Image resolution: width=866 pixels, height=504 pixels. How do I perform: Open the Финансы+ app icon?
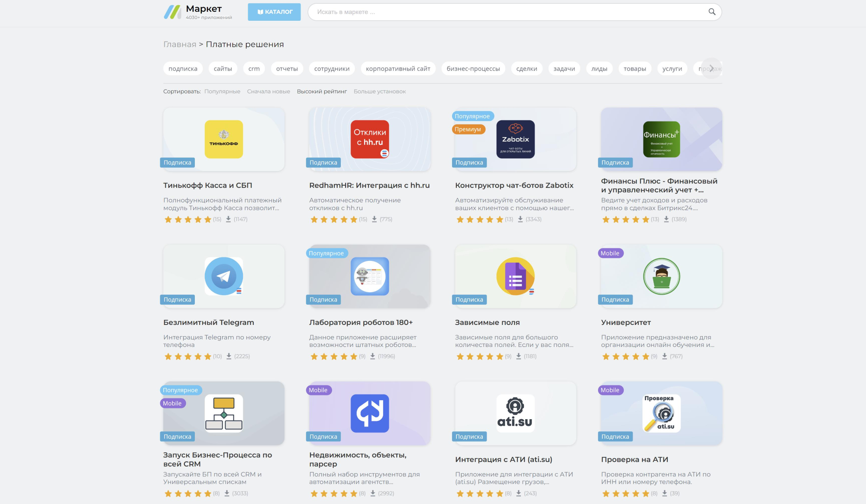(662, 139)
